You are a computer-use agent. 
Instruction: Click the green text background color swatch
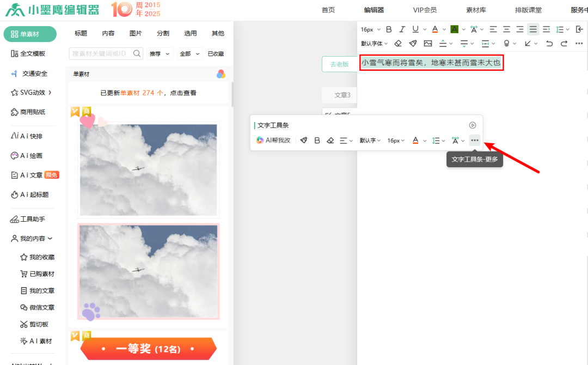454,29
